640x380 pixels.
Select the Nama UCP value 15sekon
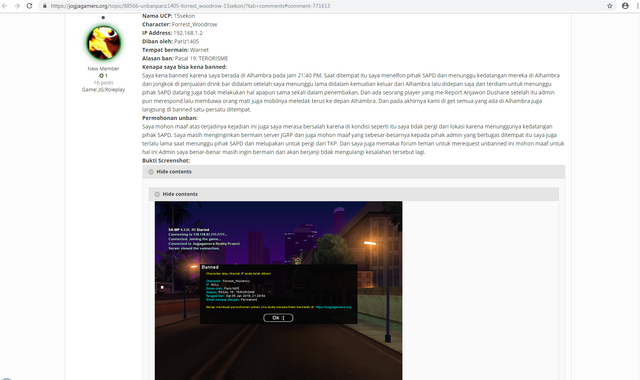point(184,16)
